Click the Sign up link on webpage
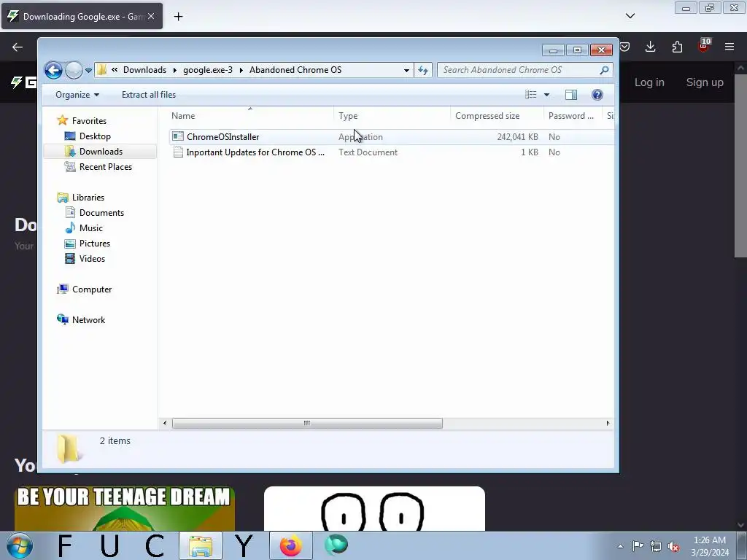Screen dimensions: 747x560 [705, 82]
